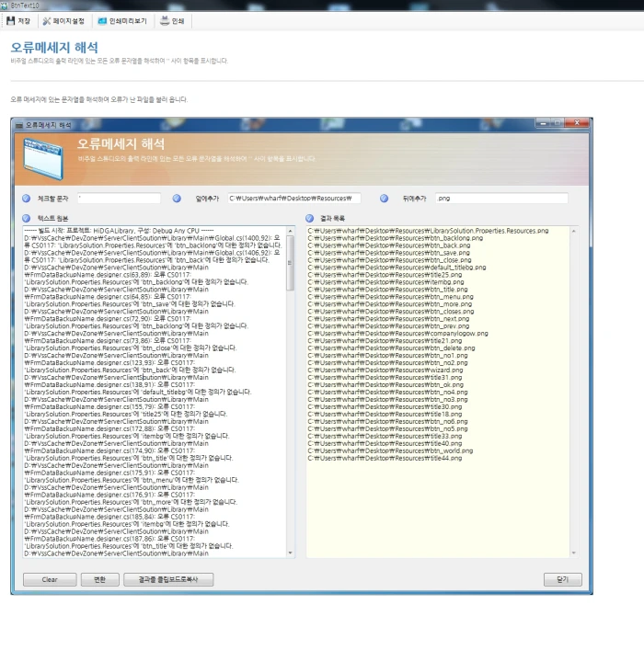Click result line btn_world.png

390,450
